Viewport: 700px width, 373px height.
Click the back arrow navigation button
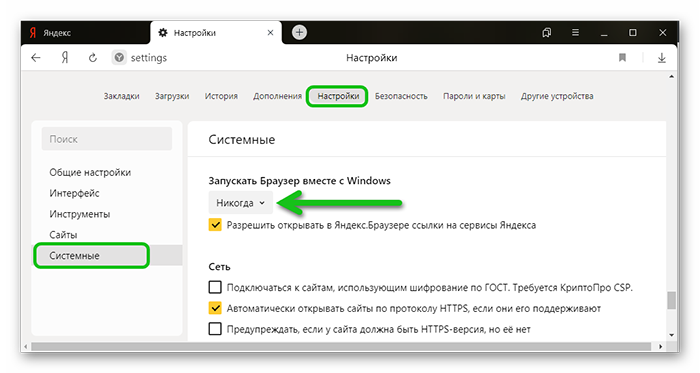point(36,58)
